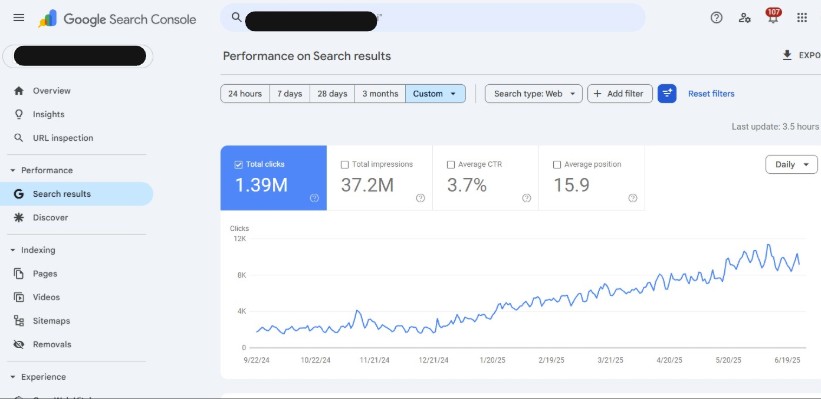Open notifications bell with 107 badge
This screenshot has width=821, height=399.
[773, 16]
